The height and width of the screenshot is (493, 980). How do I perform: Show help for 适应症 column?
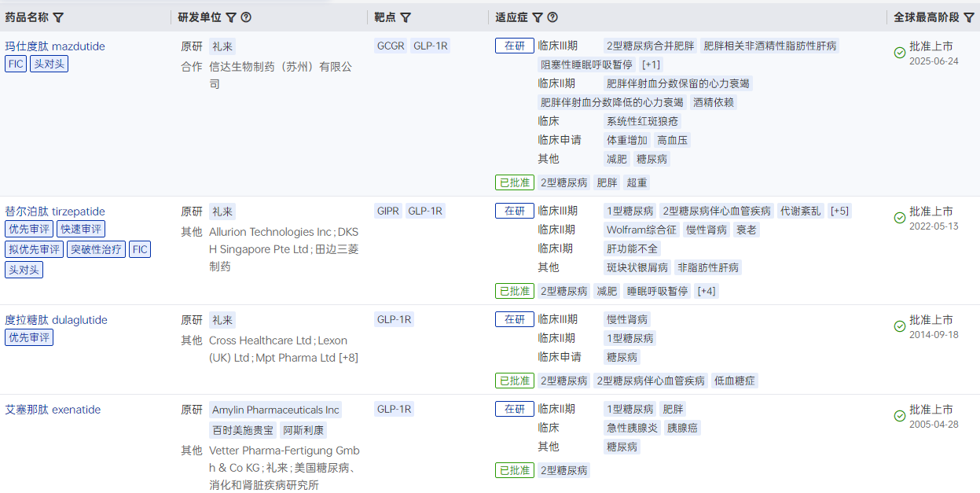coord(552,17)
